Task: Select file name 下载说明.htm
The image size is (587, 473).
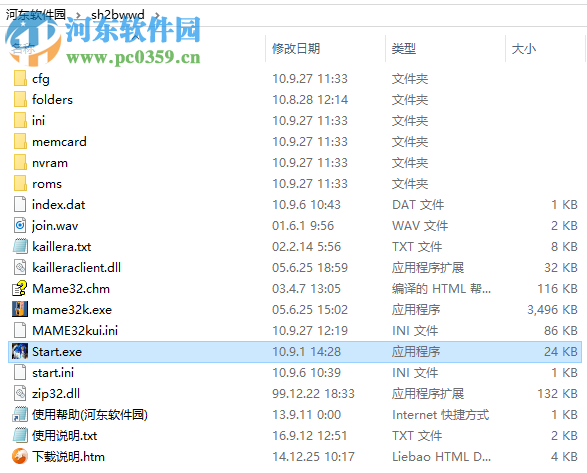Action: [x=68, y=456]
